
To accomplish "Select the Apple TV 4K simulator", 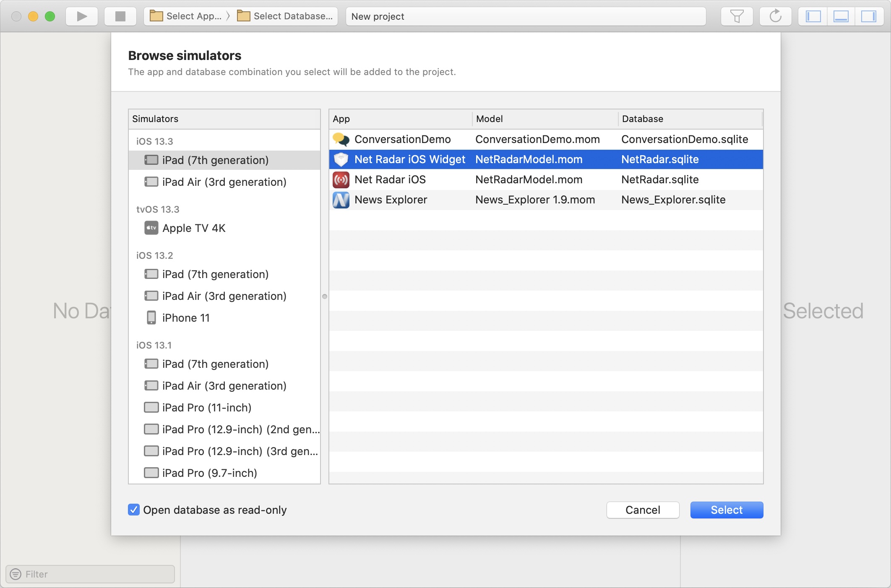I will point(224,228).
